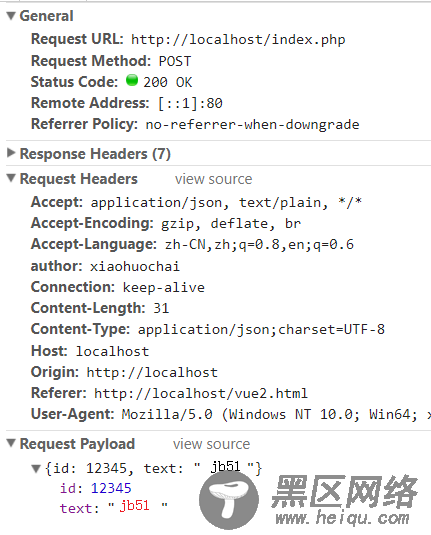Collapse the payload JSON object tree

(36, 468)
